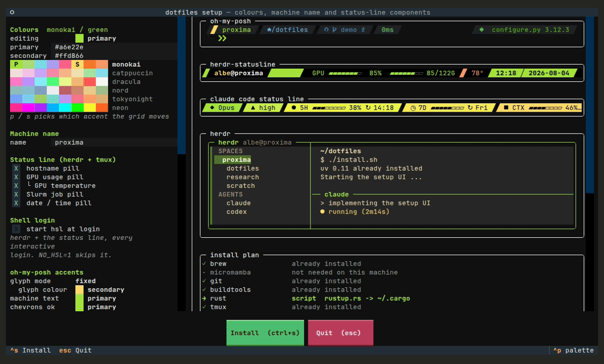Viewport: 604px width, 364px height.
Task: Toggle the GPU usage pill checkbox
Action: coord(16,177)
